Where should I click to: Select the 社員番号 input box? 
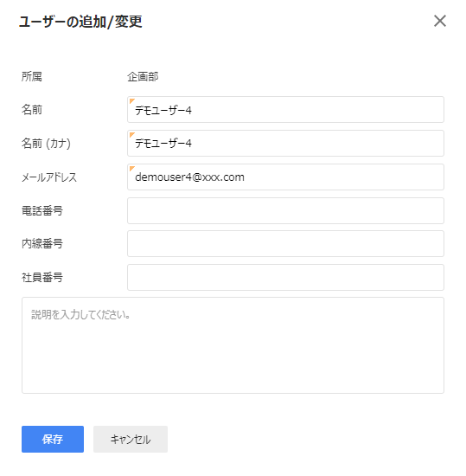tap(285, 277)
